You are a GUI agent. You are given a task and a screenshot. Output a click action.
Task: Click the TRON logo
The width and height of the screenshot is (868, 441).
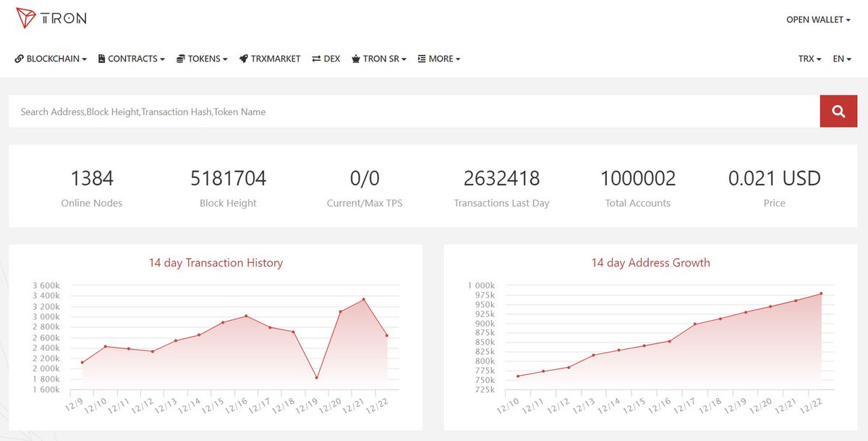[51, 19]
